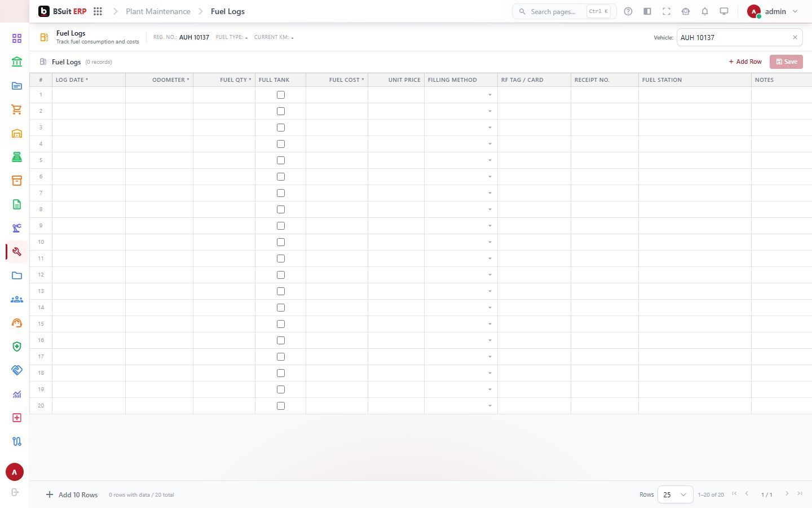Open the dashboard grid icon in sidebar
Image resolution: width=812 pixels, height=508 pixels.
17,38
